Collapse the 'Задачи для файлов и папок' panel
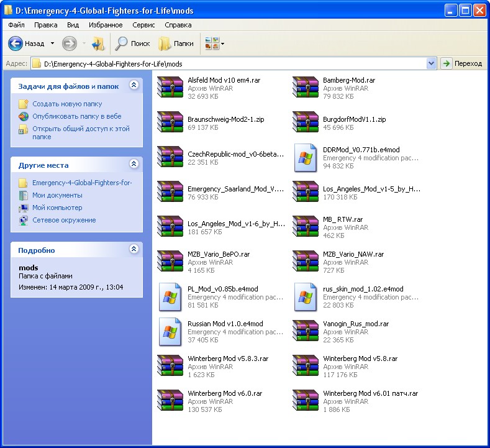This screenshot has width=490, height=448. 134,85
